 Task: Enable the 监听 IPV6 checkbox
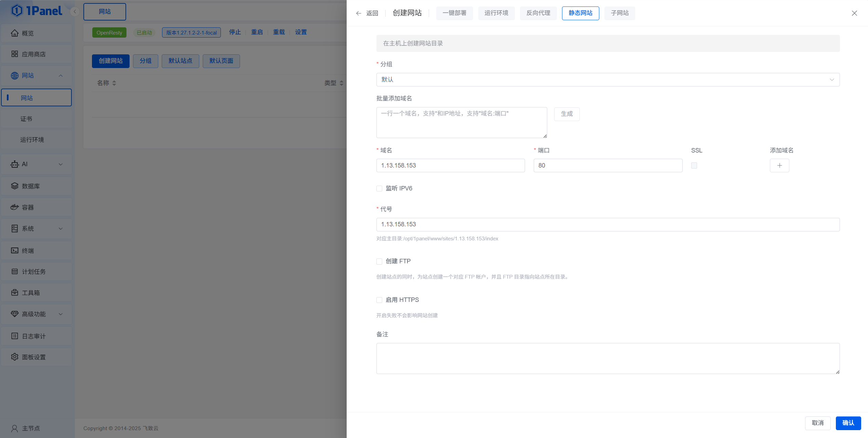click(x=379, y=188)
